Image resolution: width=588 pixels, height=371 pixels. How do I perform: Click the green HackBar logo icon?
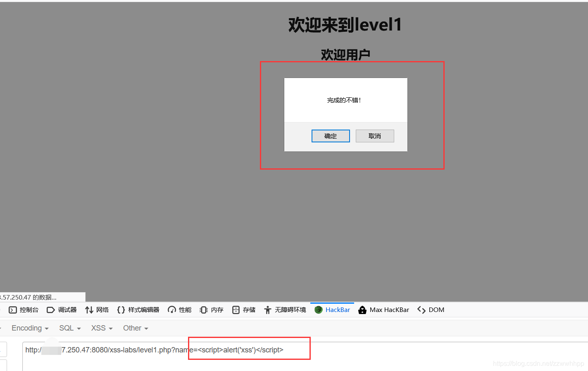coord(319,310)
